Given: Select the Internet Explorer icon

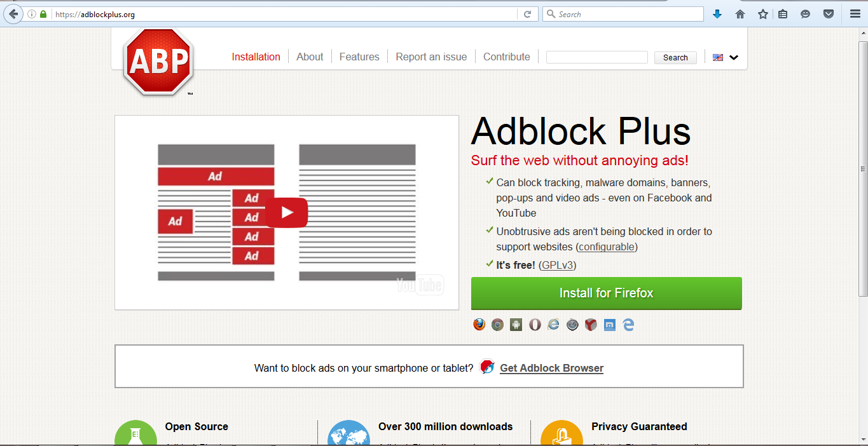Looking at the screenshot, I should 554,325.
